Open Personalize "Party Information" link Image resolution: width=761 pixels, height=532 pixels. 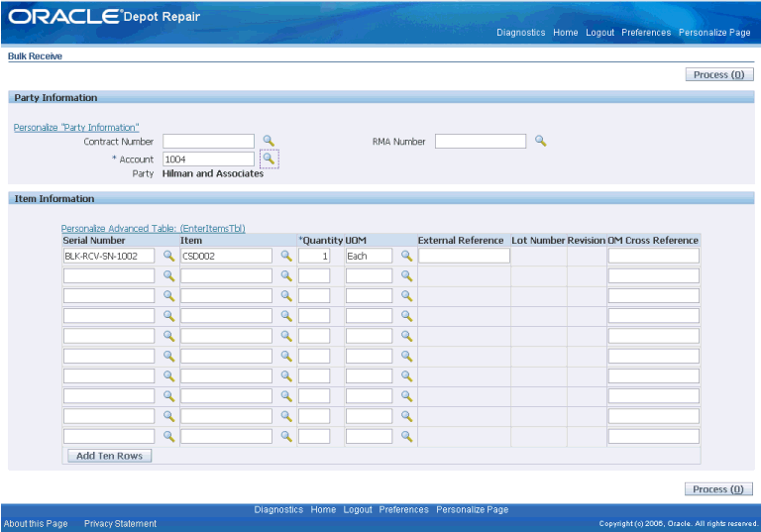(76, 127)
